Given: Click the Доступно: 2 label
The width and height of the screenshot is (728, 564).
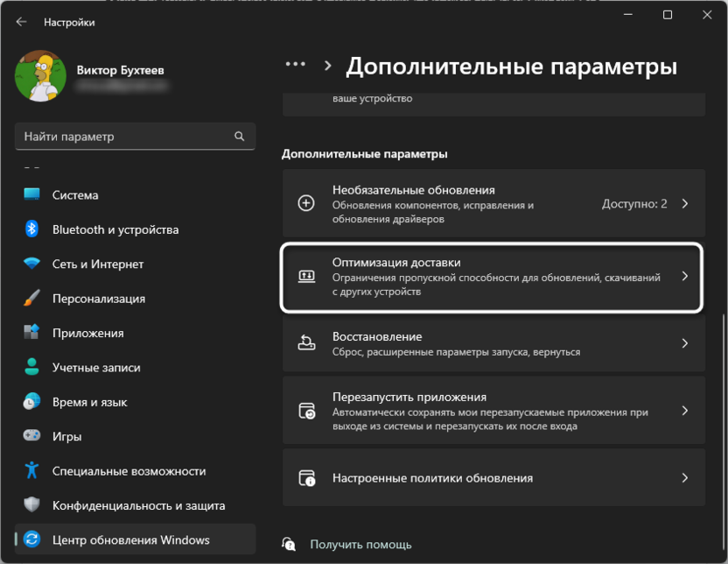Looking at the screenshot, I should point(634,203).
